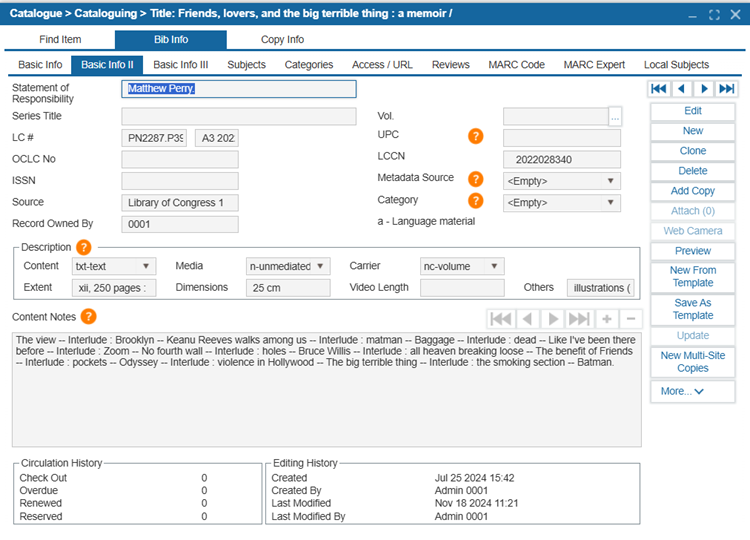This screenshot has height=540, width=750.
Task: Open the Category dropdown
Action: click(x=562, y=202)
